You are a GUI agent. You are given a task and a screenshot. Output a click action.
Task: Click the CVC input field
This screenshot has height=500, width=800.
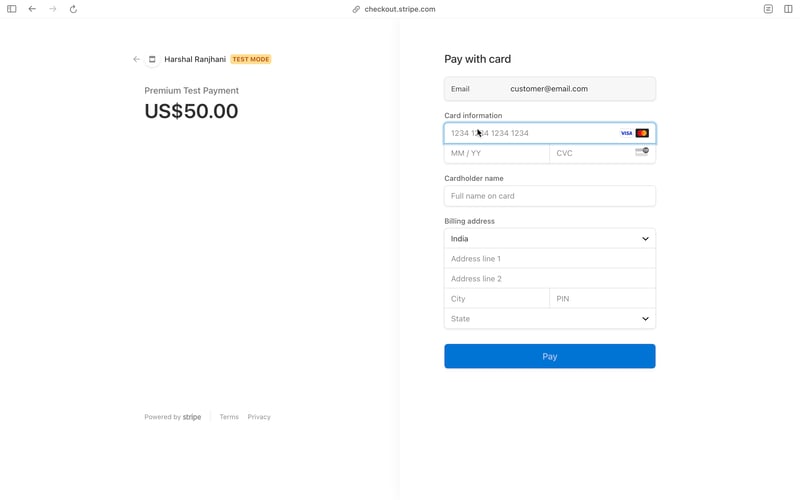(x=603, y=153)
